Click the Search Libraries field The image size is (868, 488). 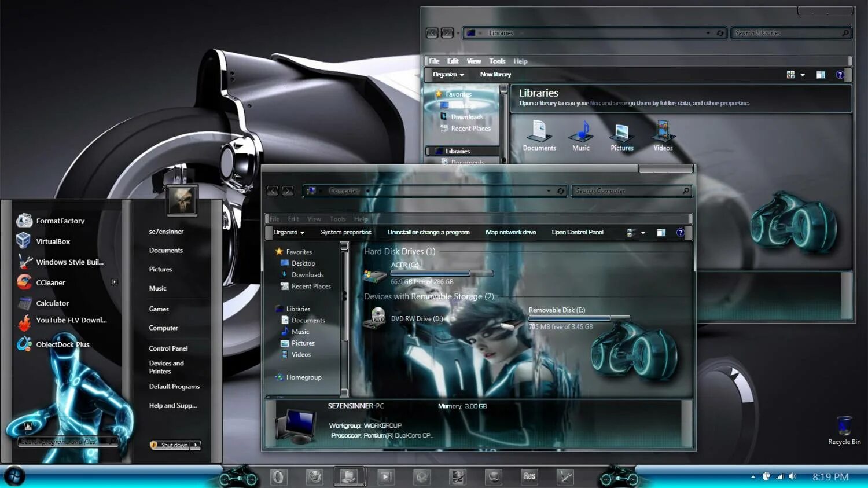tap(791, 33)
